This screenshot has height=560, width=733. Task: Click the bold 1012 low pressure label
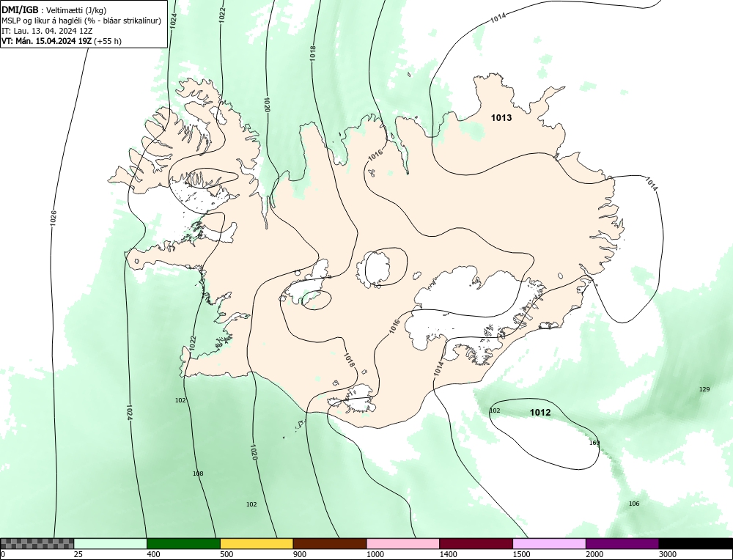click(x=540, y=412)
